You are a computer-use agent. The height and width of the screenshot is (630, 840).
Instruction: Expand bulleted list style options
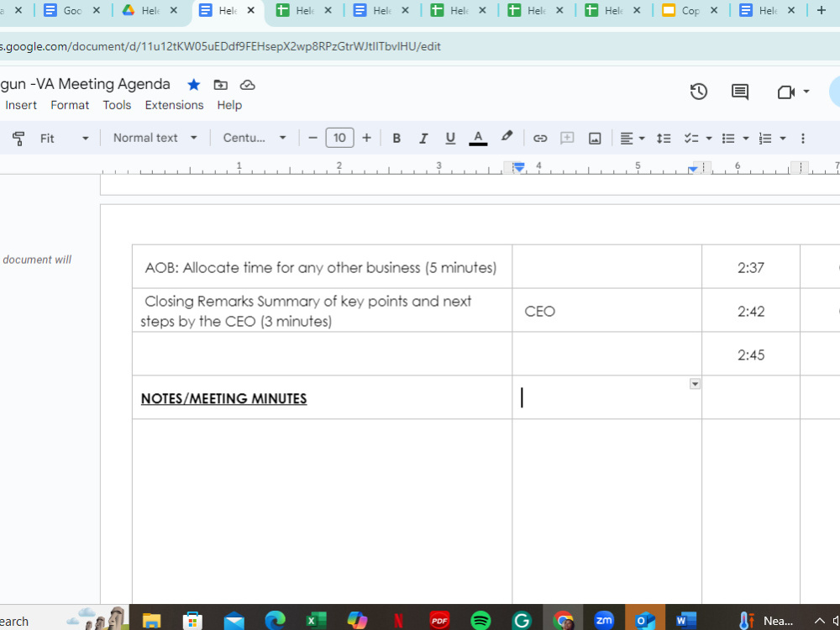click(x=746, y=139)
